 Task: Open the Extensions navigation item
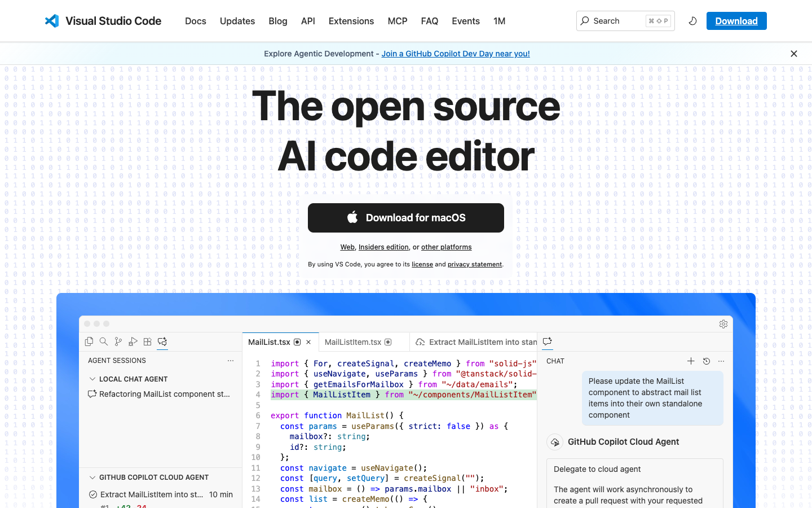pos(351,21)
